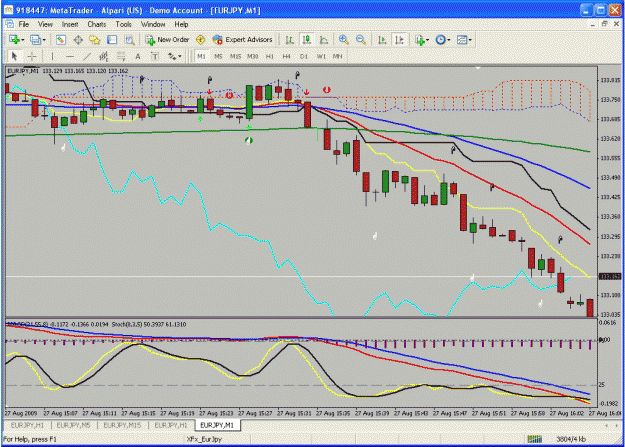Open the View menu

coord(45,24)
